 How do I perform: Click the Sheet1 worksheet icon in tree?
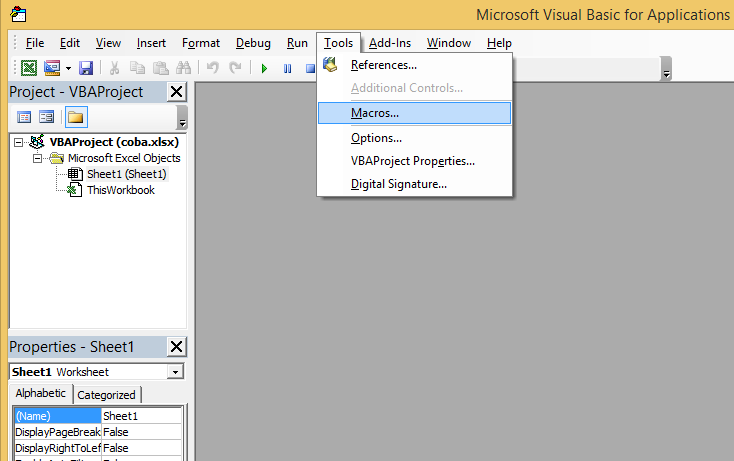coord(75,174)
